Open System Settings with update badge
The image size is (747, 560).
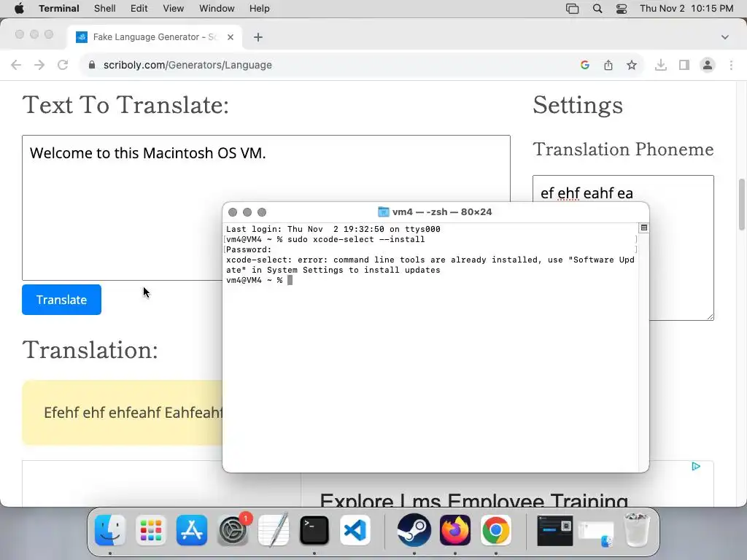coord(233,530)
